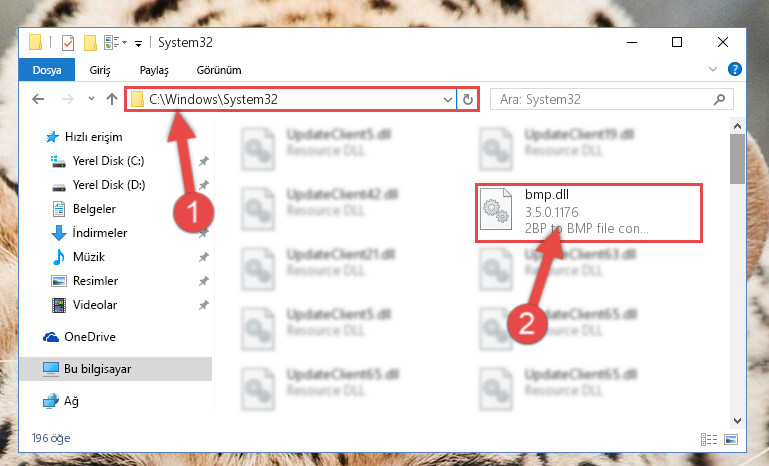Switch to details view layout icon
The image size is (769, 466).
[709, 439]
